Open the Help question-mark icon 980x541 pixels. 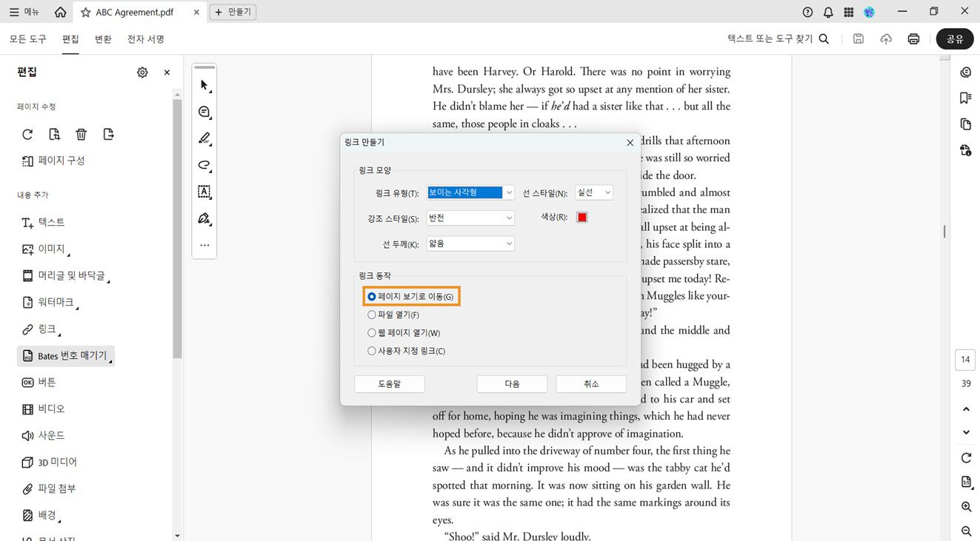(x=807, y=13)
